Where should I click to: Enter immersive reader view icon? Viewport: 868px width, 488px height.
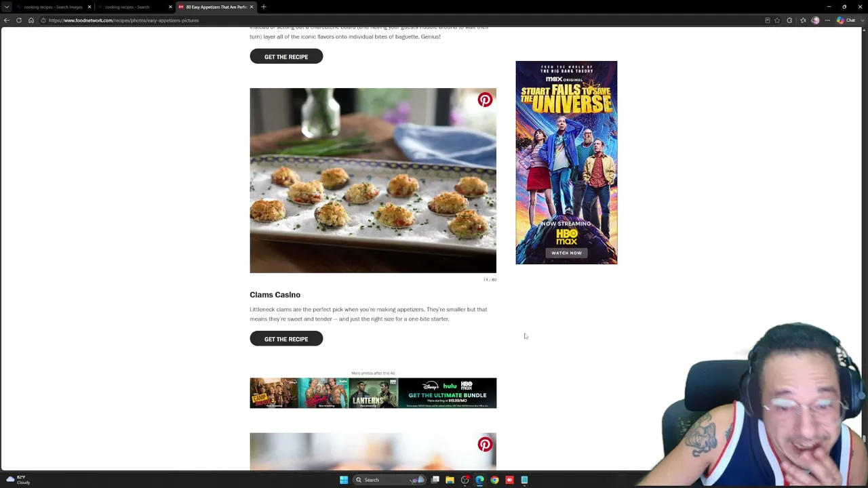click(x=768, y=20)
